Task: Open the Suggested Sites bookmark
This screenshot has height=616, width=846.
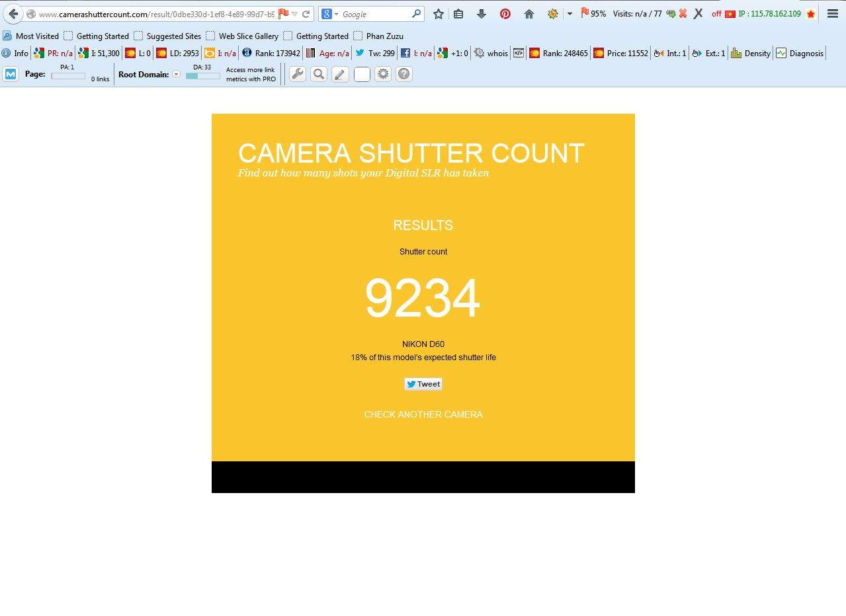Action: 167,36
